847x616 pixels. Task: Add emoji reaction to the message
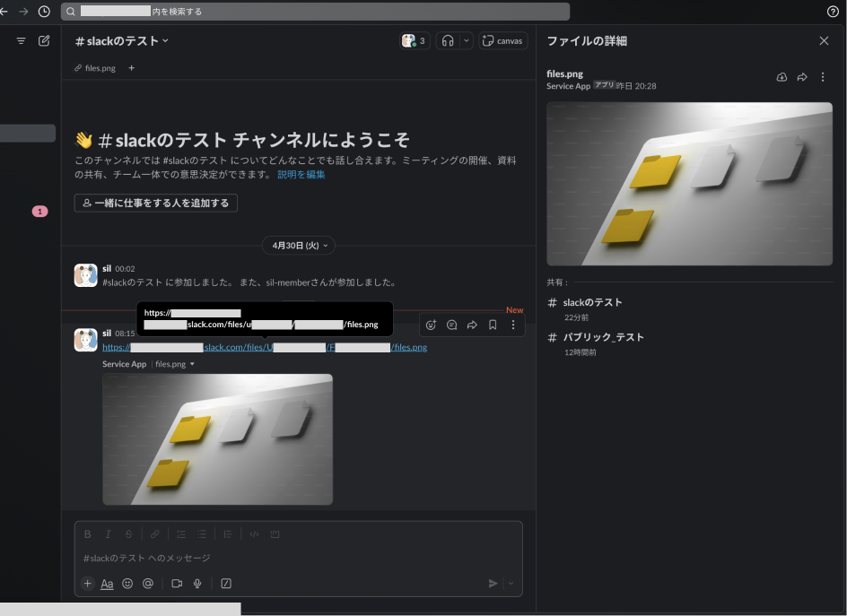[431, 325]
